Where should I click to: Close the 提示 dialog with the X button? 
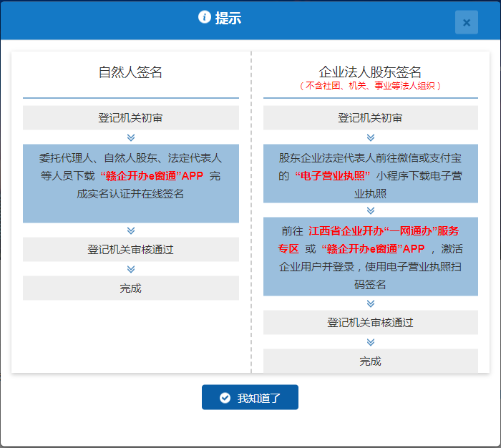[466, 22]
